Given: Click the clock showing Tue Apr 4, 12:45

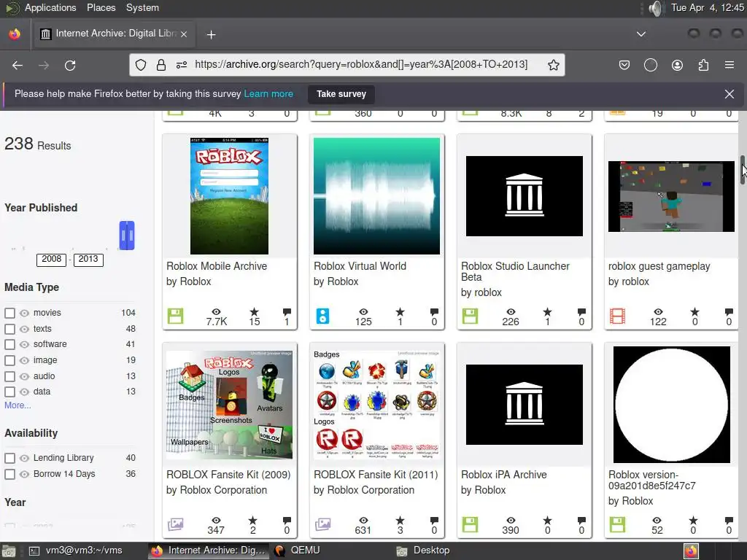Looking at the screenshot, I should click(x=706, y=7).
